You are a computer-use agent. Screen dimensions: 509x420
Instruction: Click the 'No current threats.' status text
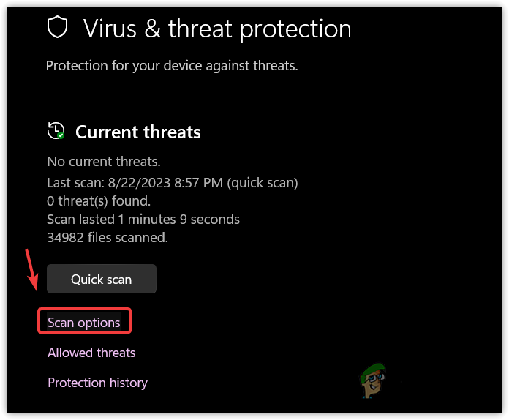point(104,161)
